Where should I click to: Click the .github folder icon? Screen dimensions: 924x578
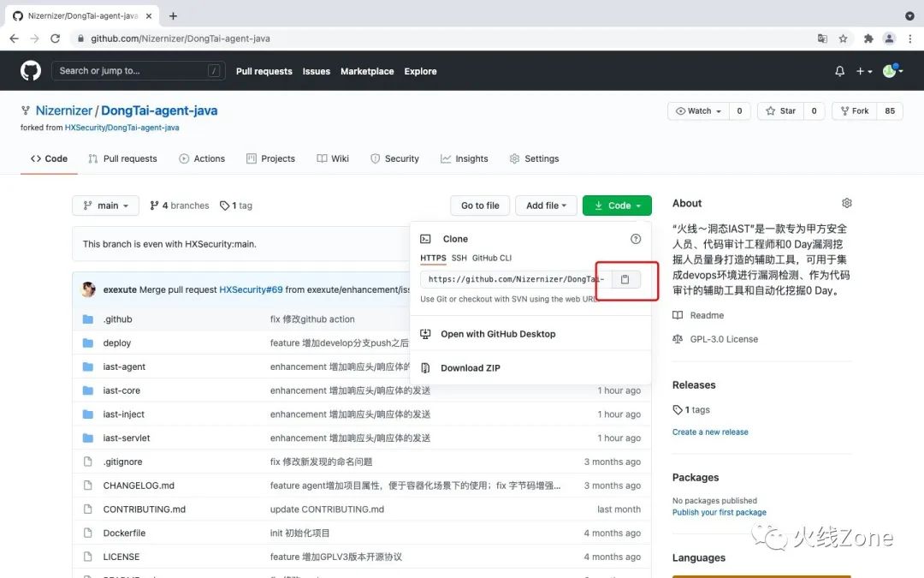88,319
